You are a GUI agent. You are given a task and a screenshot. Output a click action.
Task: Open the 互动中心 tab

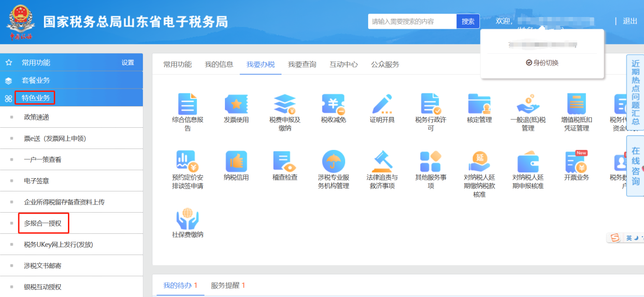(x=343, y=65)
